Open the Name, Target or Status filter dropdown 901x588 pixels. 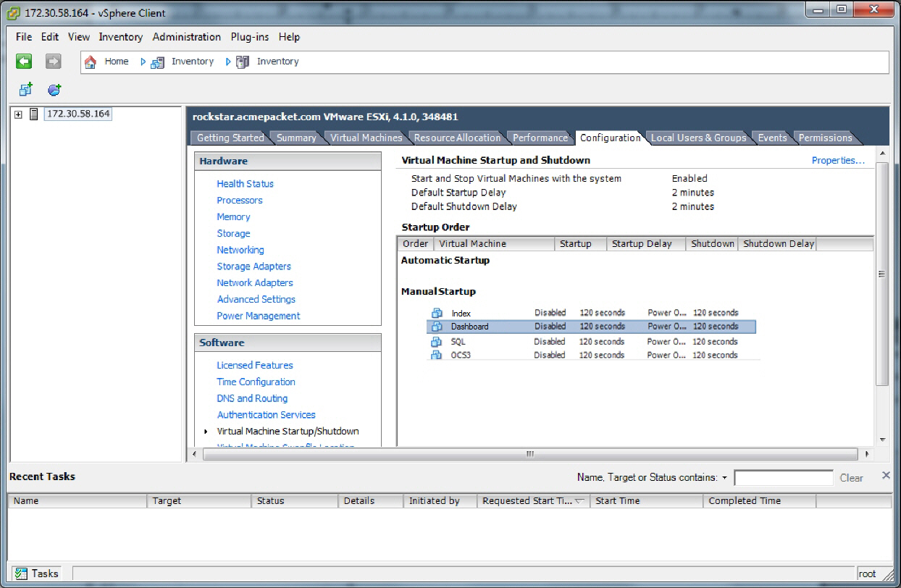coord(724,478)
